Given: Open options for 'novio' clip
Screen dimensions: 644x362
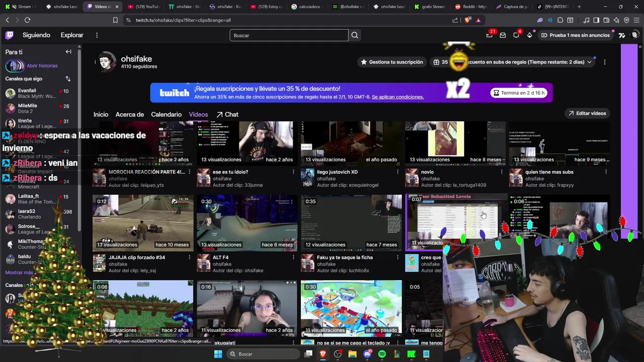Looking at the screenshot, I should click(502, 172).
